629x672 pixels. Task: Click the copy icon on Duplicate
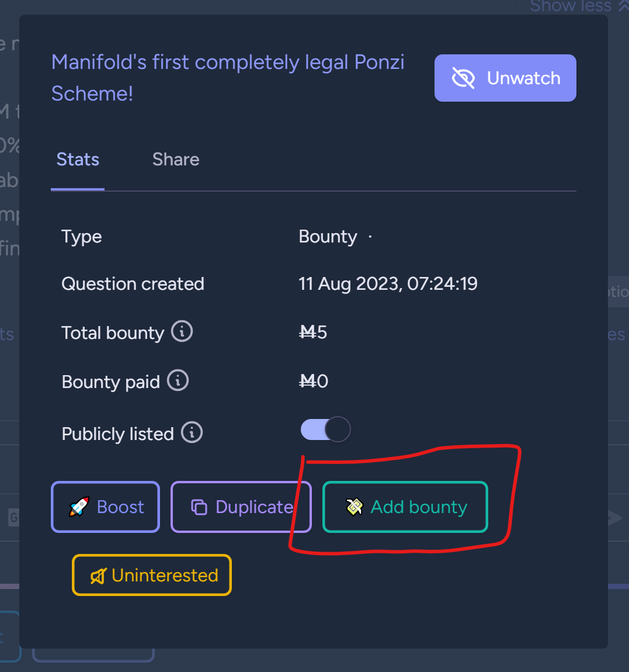(199, 507)
